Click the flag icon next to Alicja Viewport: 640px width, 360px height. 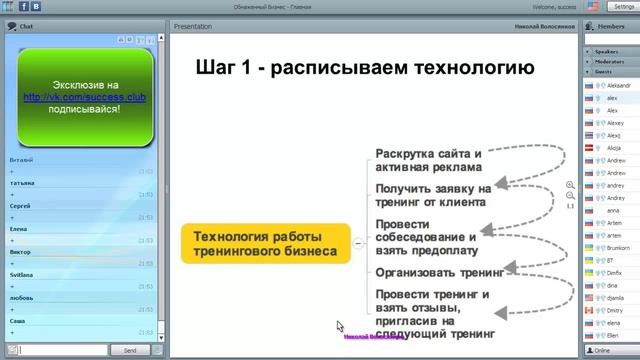(x=589, y=148)
